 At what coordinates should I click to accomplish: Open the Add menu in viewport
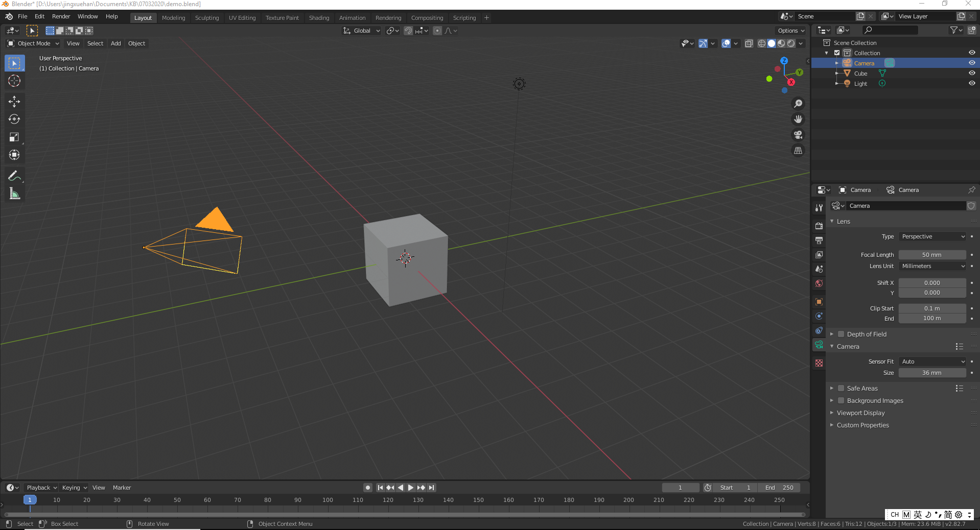coord(116,43)
